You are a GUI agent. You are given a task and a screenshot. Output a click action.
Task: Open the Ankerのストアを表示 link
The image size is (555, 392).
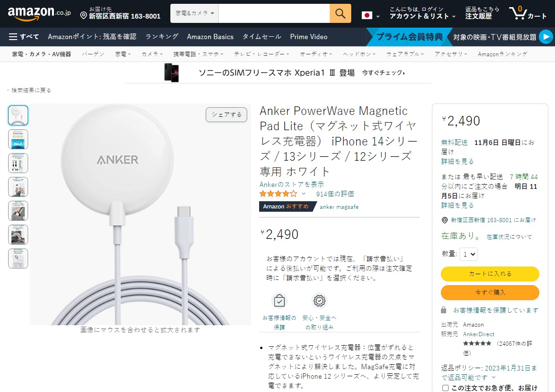click(291, 184)
